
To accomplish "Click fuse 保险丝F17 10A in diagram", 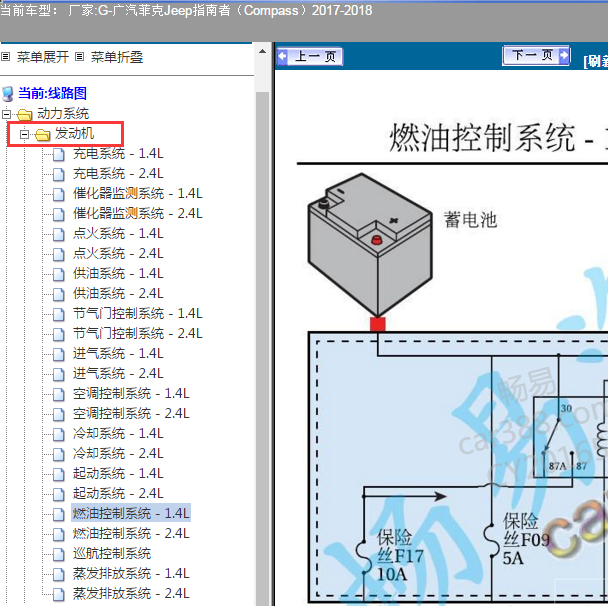I will pyautogui.click(x=392, y=555).
